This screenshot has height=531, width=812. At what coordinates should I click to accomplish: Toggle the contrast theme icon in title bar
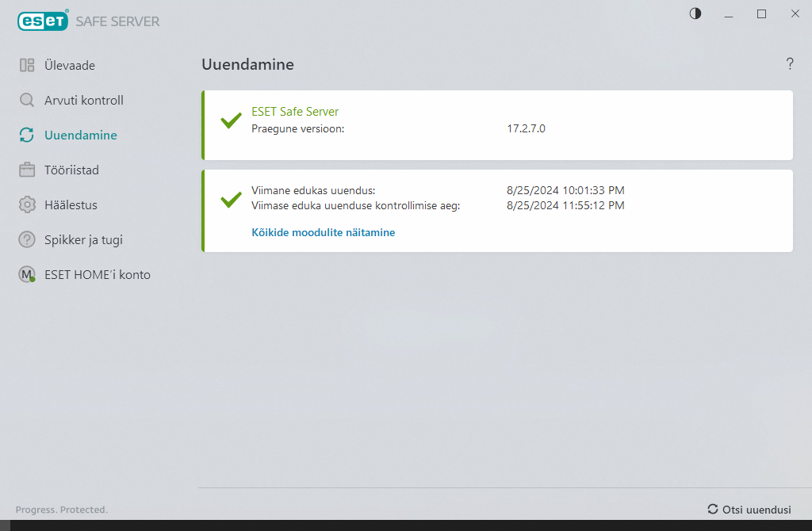point(695,13)
